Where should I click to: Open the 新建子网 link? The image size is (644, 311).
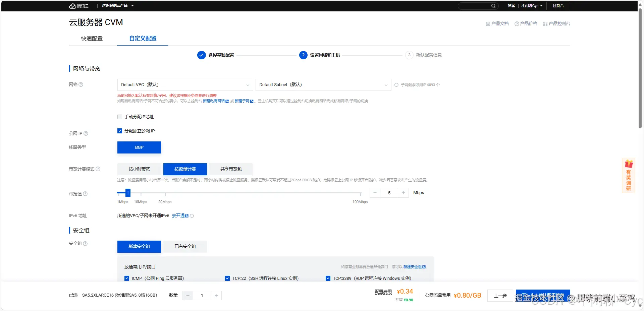244,101
